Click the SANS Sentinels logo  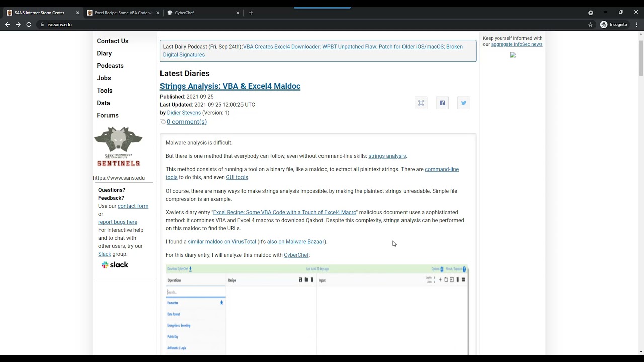(118, 147)
